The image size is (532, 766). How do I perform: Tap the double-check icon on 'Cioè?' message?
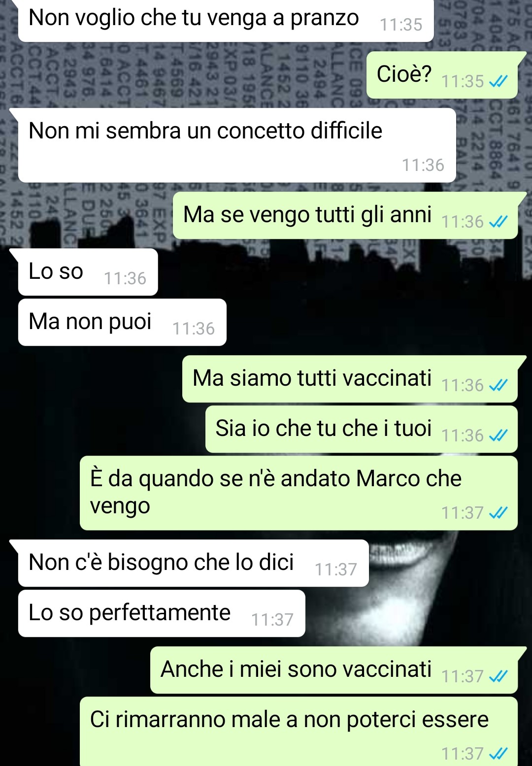498,81
